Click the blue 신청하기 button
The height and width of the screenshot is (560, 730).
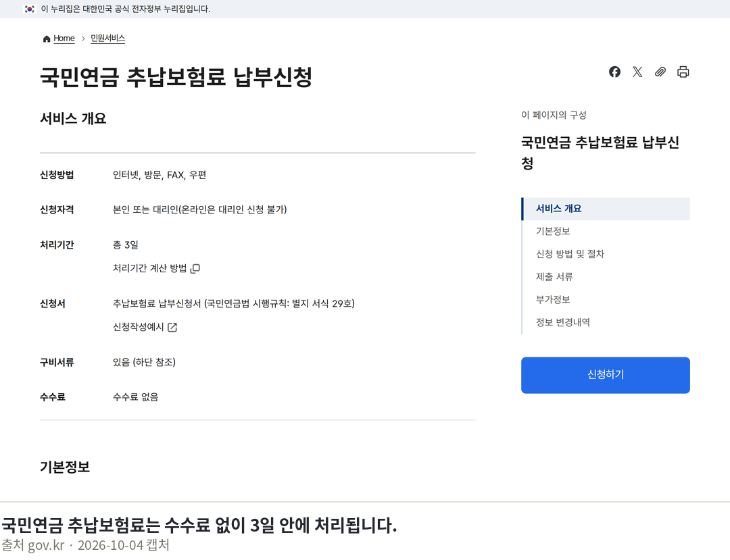pos(605,376)
